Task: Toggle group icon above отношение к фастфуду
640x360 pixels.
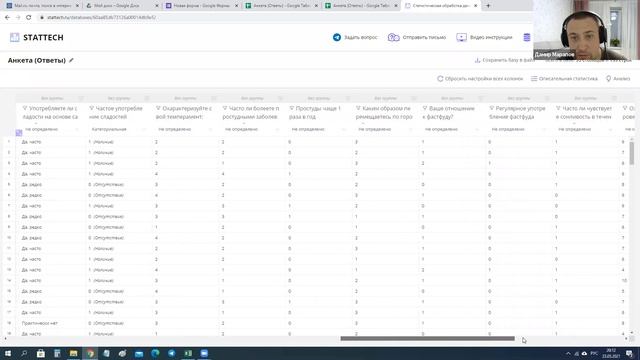Action: 480,98
